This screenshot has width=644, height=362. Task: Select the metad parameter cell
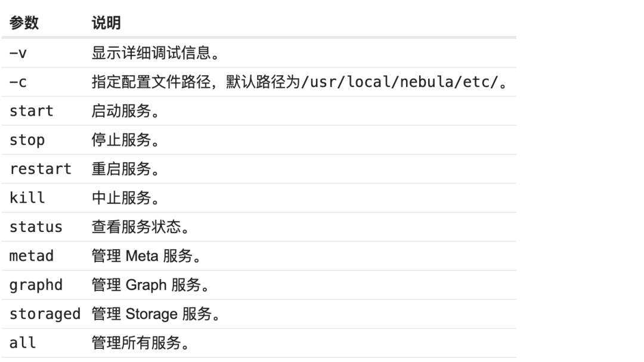[32, 256]
